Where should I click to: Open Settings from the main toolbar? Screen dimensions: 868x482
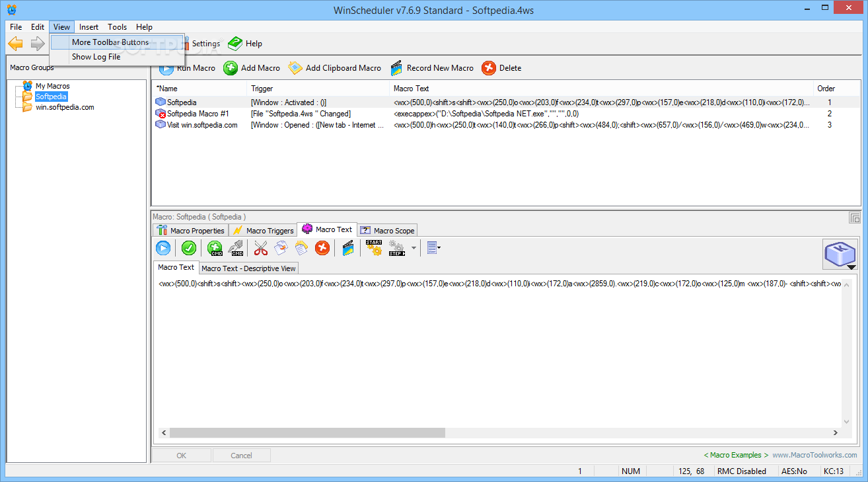click(x=205, y=44)
